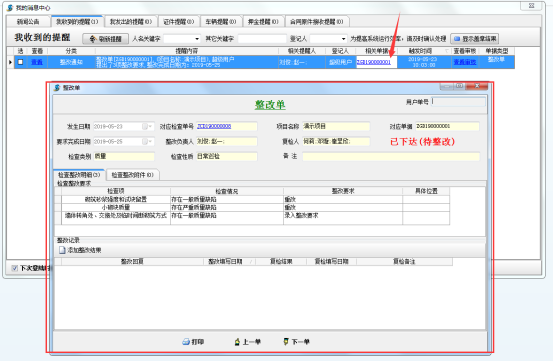Minimize the 整改单 window
The image size is (554, 361).
(x=446, y=86)
